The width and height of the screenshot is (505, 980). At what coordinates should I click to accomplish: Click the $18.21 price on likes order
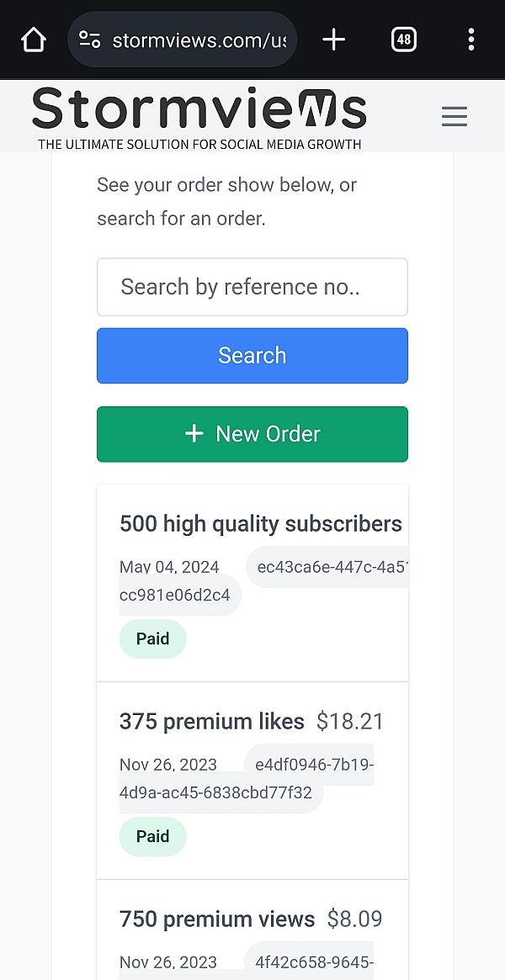pos(350,722)
